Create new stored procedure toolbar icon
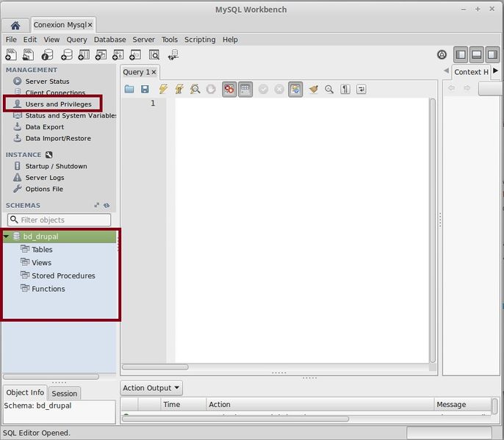Screen dimensions: 504x440 (x=118, y=54)
